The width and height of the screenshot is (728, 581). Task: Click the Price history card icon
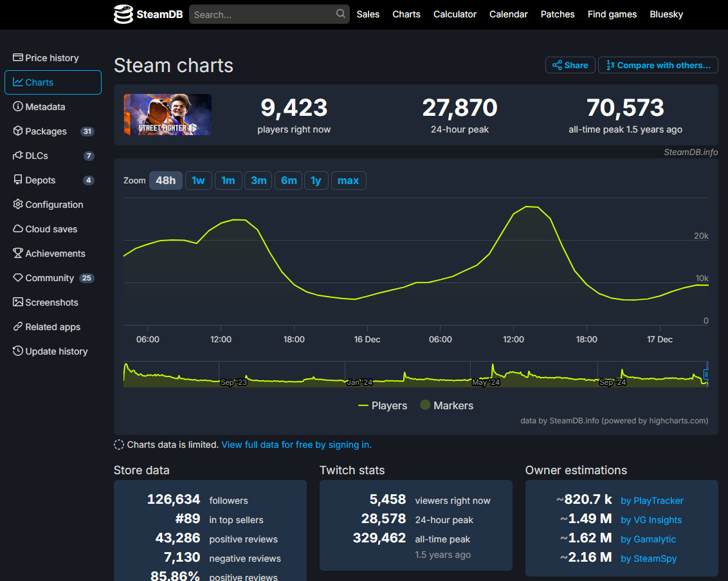coord(17,58)
